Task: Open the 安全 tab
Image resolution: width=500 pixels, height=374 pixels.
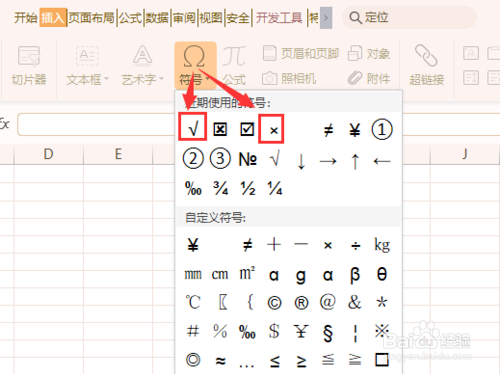Action: [238, 18]
